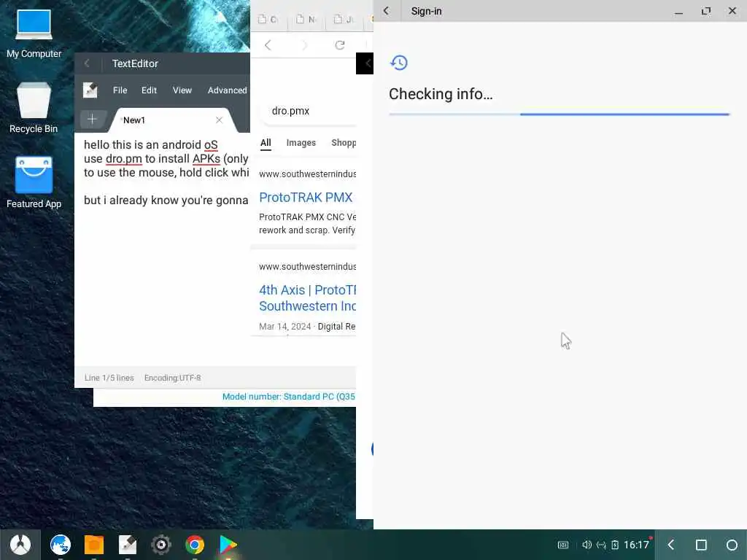Click the TextEditor back arrow

click(88, 63)
